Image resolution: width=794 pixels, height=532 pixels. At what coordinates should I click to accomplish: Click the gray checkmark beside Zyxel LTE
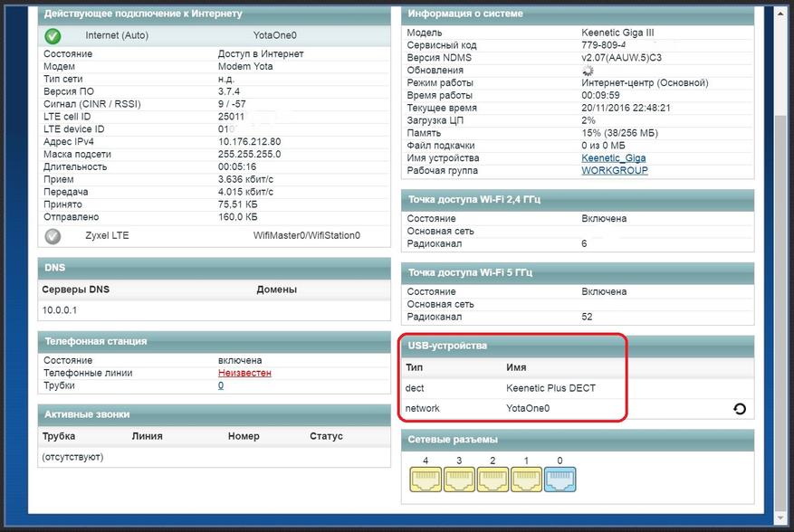point(53,236)
